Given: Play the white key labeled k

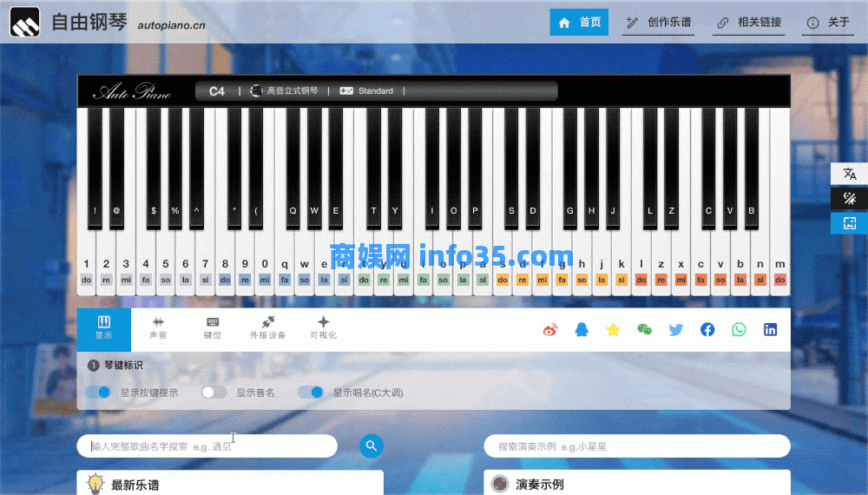Looking at the screenshot, I should click(621, 263).
